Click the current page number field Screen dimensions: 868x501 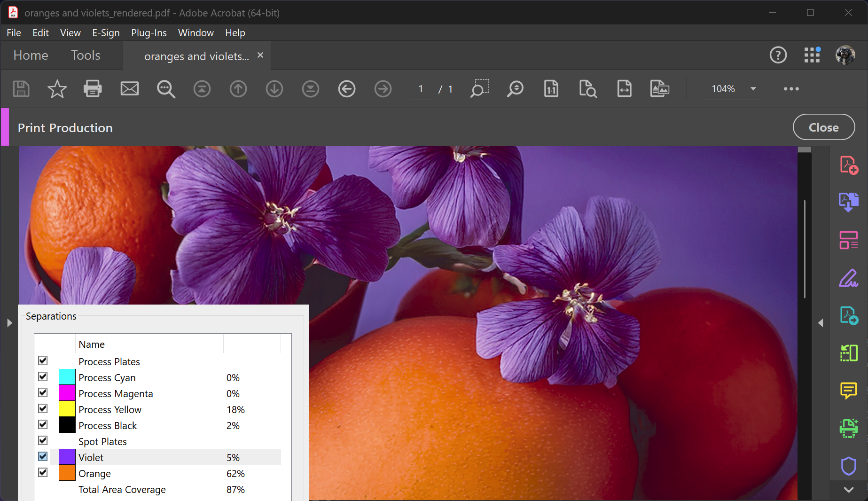point(421,89)
